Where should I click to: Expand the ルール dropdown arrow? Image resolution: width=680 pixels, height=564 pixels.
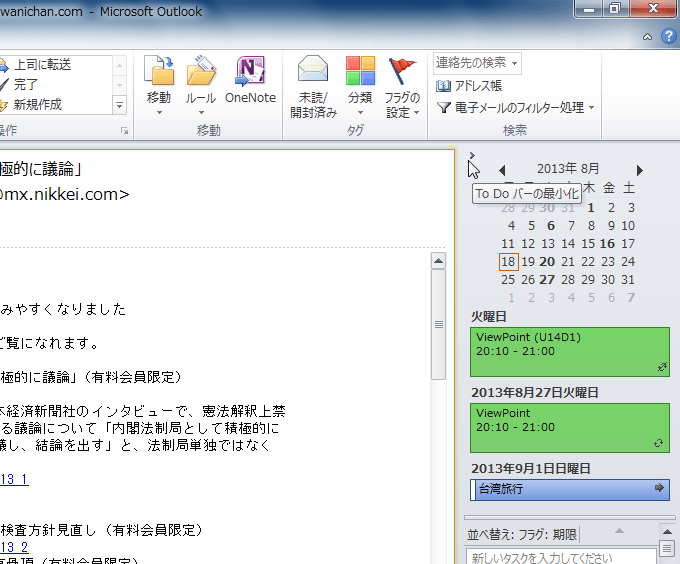click(201, 113)
